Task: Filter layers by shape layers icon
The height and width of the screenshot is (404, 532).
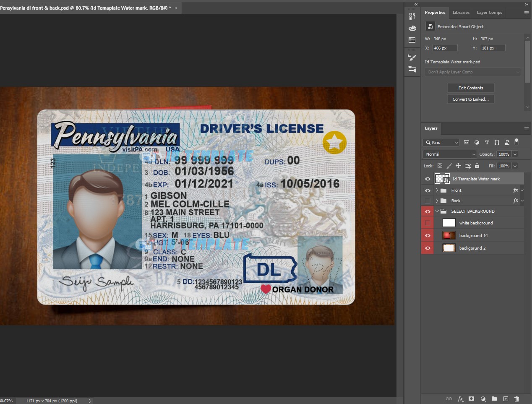Action: pos(497,143)
